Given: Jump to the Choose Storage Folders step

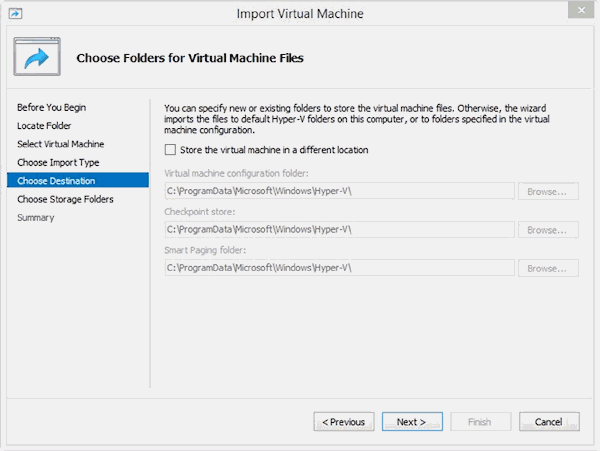Looking at the screenshot, I should pyautogui.click(x=65, y=199).
